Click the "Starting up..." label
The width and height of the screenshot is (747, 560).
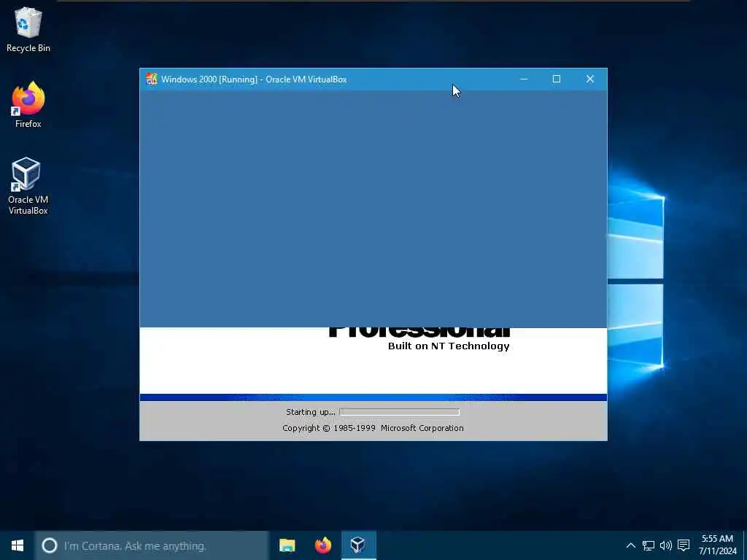pyautogui.click(x=310, y=412)
